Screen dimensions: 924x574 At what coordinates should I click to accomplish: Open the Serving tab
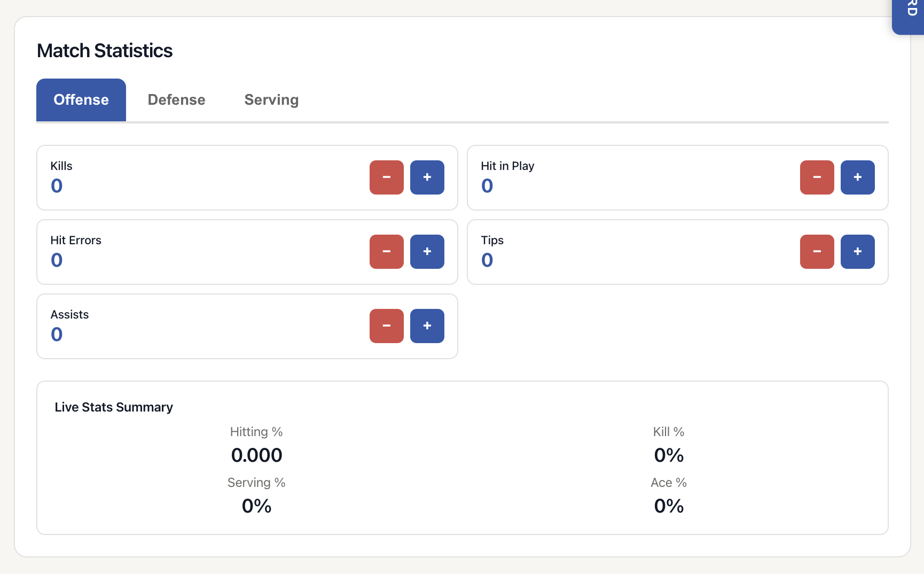point(271,100)
